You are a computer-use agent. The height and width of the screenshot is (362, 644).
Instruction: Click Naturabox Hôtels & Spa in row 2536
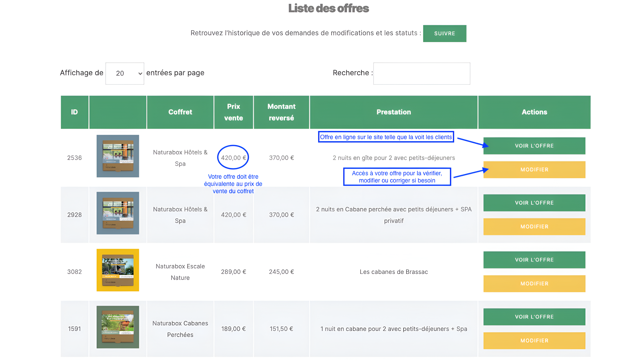point(180,158)
